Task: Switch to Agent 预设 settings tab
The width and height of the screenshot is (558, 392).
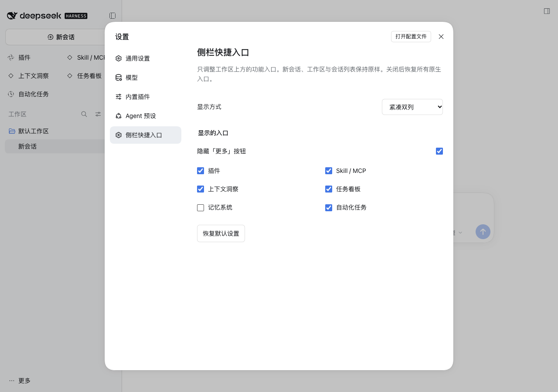Action: [x=146, y=116]
